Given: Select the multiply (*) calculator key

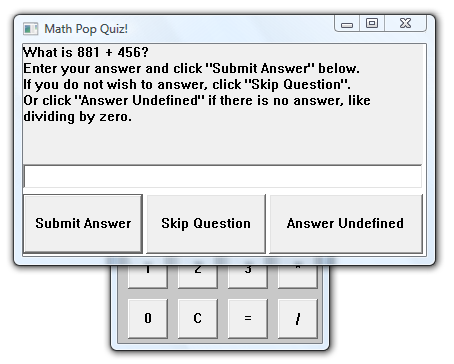Looking at the screenshot, I should [297, 277].
